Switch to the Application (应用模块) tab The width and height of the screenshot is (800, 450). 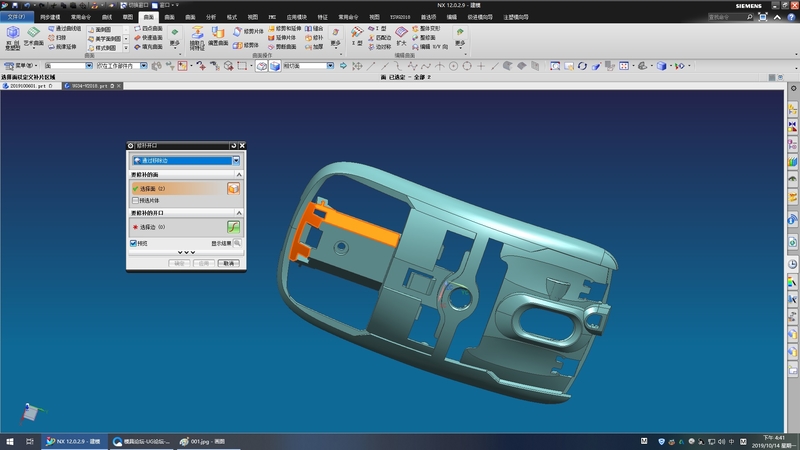coord(296,17)
